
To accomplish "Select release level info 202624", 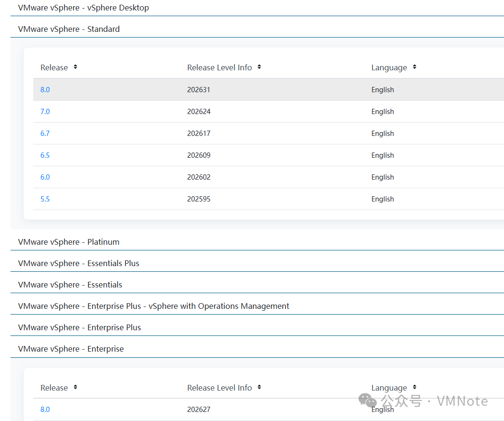I will pyautogui.click(x=199, y=112).
